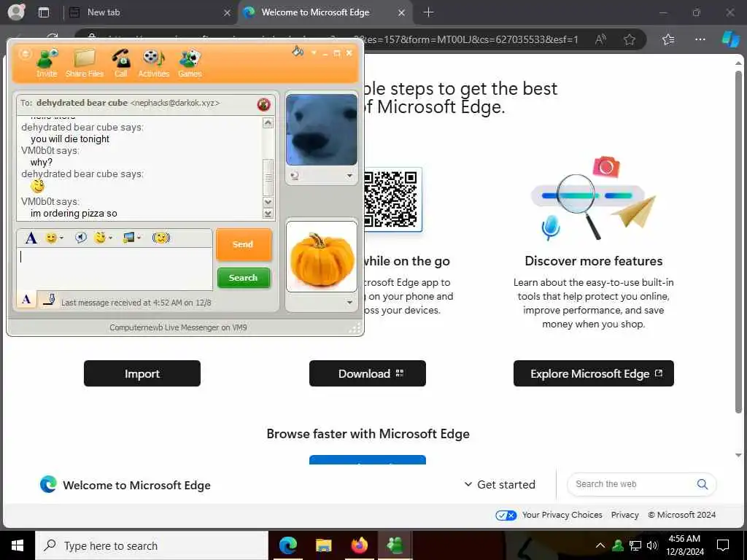Open font formatting with the A icon

(31, 238)
